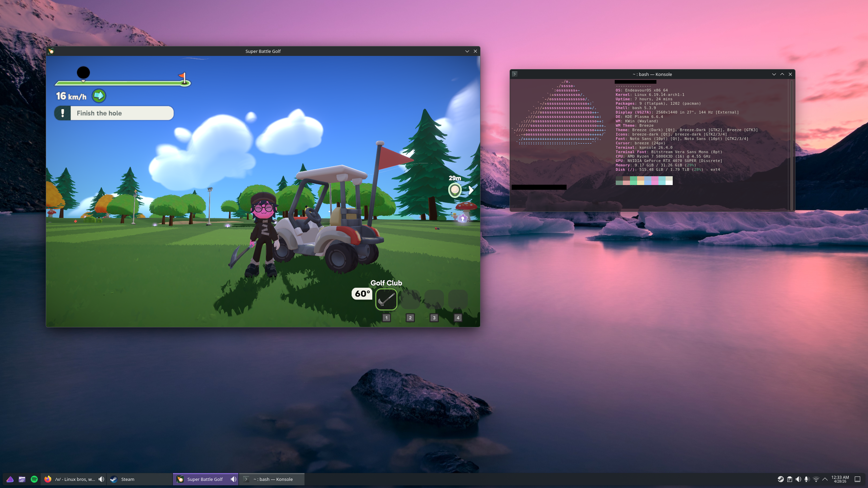Image resolution: width=868 pixels, height=488 pixels.
Task: Open Spotify from the taskbar
Action: [34, 479]
